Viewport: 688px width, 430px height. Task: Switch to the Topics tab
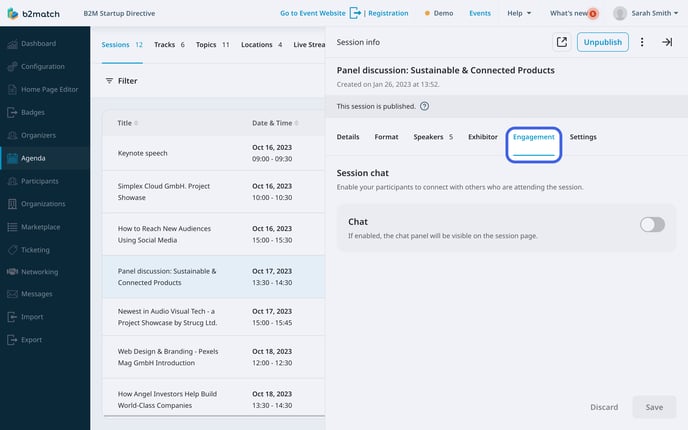[x=212, y=45]
